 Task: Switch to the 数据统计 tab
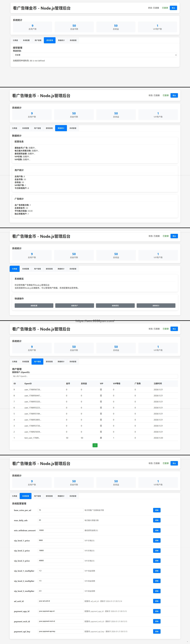point(61,128)
